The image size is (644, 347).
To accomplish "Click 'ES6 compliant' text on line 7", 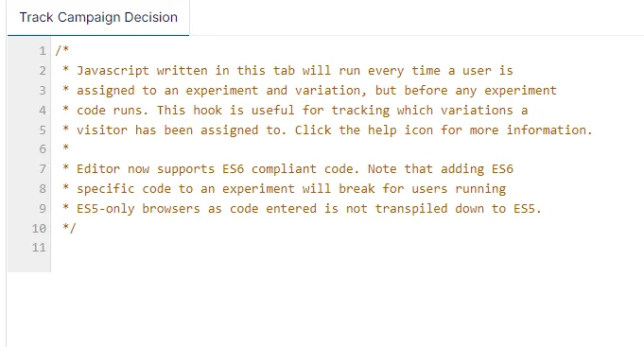I will tap(270, 169).
